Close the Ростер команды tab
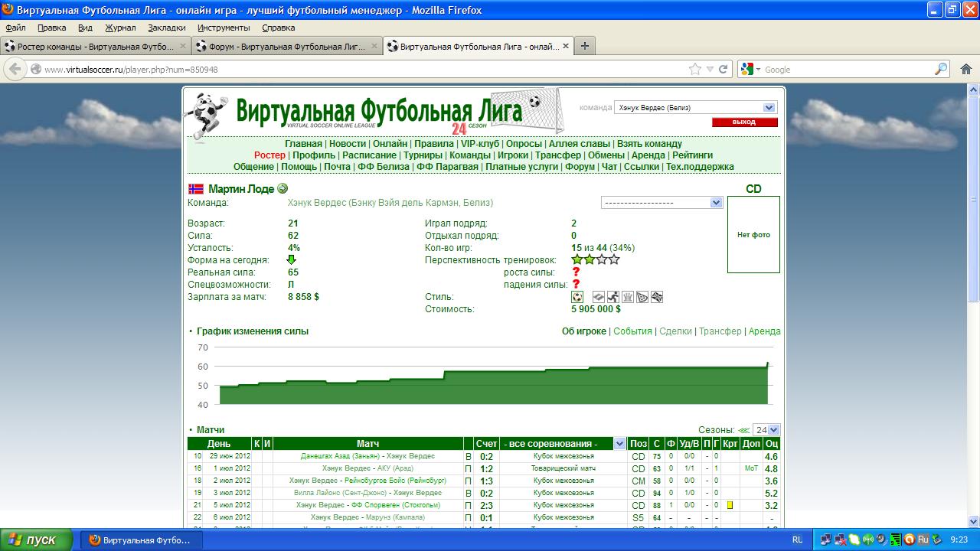The height and width of the screenshot is (551, 980). pos(183,47)
